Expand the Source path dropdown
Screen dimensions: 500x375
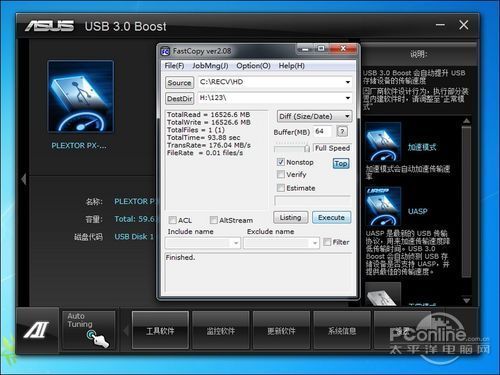pyautogui.click(x=348, y=82)
